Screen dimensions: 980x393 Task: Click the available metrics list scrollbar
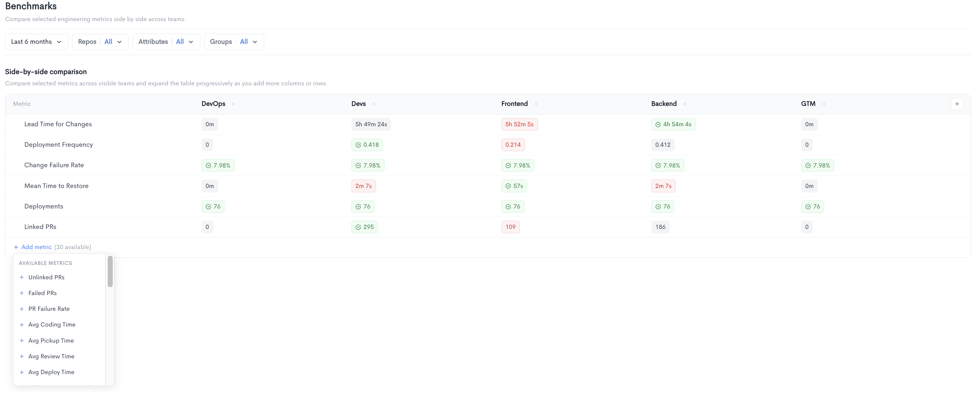coord(110,271)
